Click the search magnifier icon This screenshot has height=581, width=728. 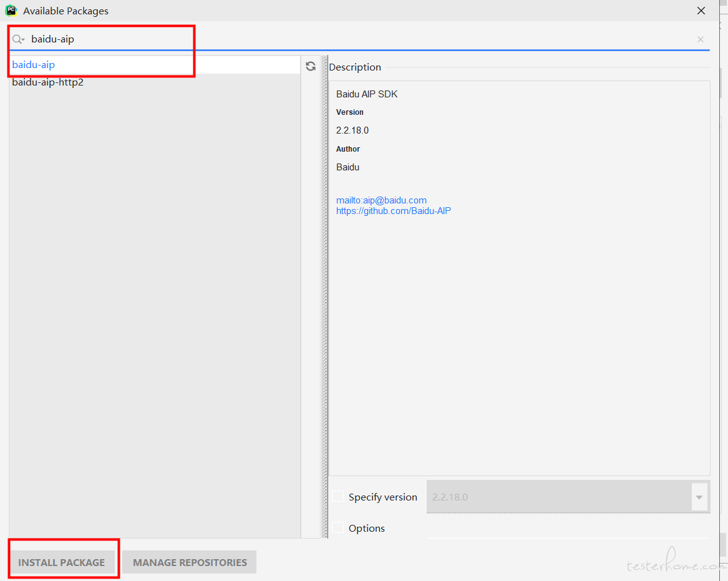click(17, 39)
